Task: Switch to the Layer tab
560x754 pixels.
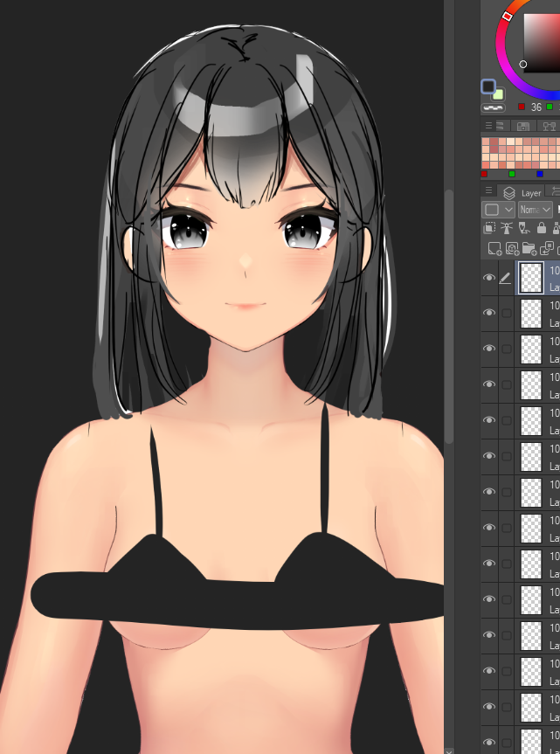Action: [521, 192]
